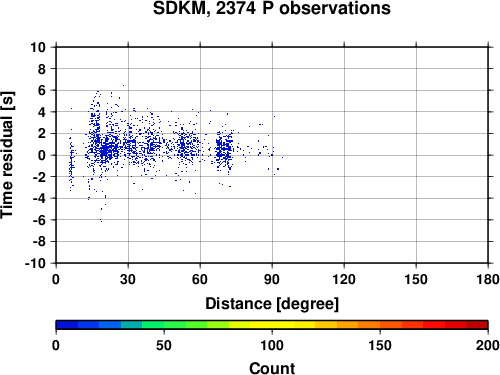Viewport: 500px width, 375px height.
Task: Click x-axis tick label '180'
Action: tap(488, 279)
